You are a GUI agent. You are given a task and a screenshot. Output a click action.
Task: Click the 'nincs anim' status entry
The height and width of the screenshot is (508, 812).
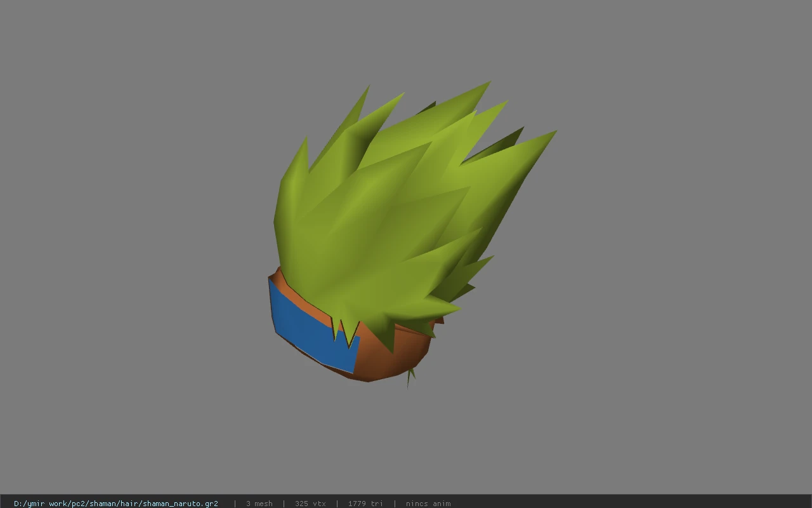[428, 504]
